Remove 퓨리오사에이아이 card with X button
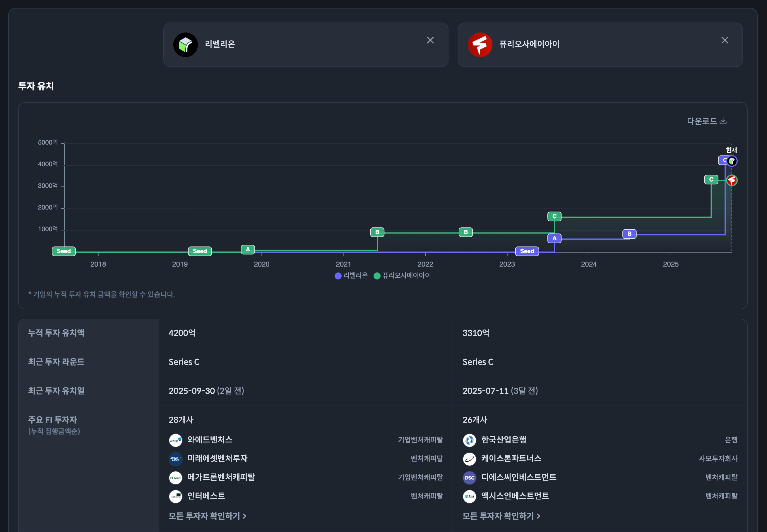 point(724,40)
